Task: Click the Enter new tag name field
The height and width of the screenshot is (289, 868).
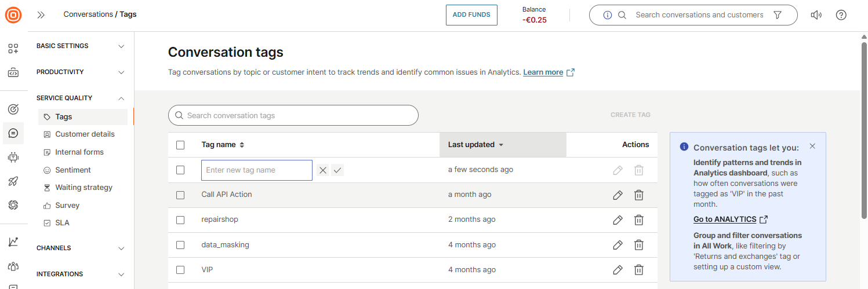Action: (256, 170)
